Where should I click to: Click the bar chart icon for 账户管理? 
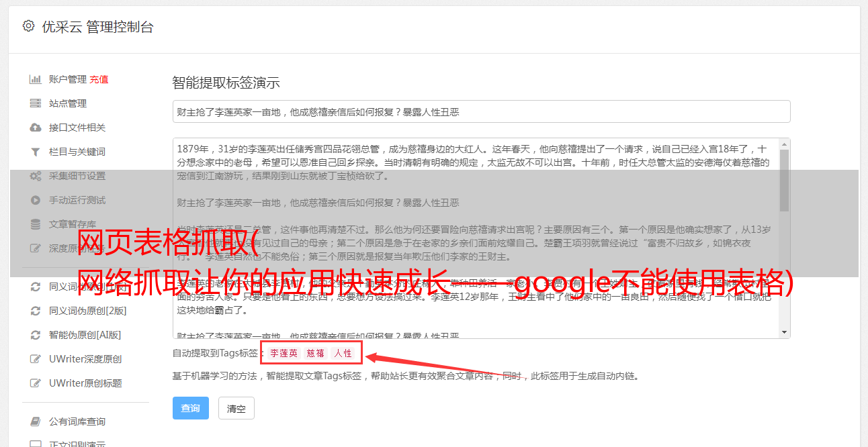tap(35, 79)
